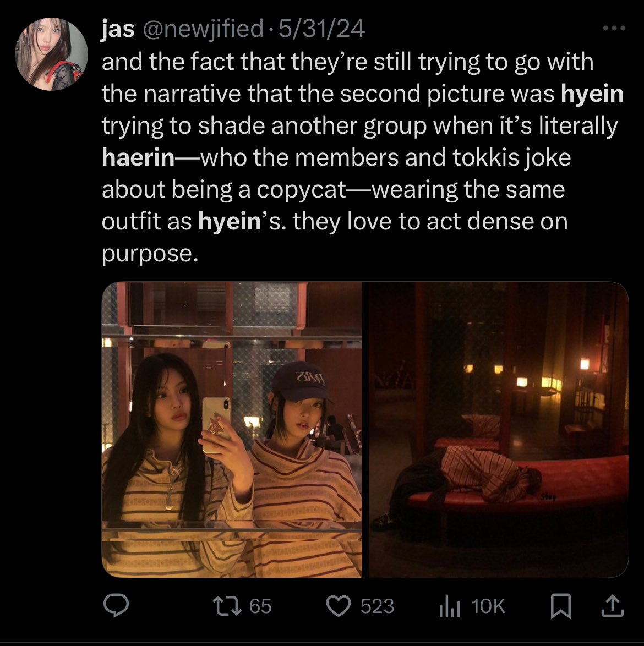
Task: Open view analytics bar chart icon
Action: click(x=449, y=606)
